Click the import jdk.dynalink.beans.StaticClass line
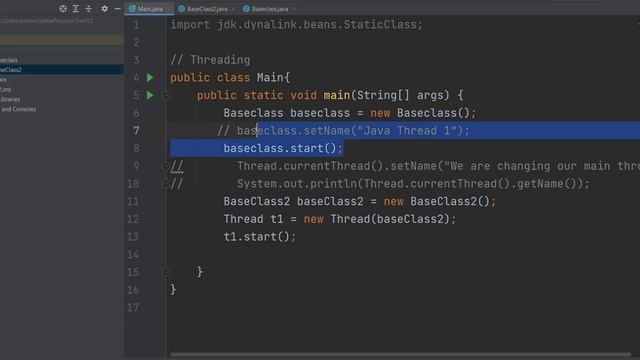This screenshot has width=640, height=360. click(296, 24)
